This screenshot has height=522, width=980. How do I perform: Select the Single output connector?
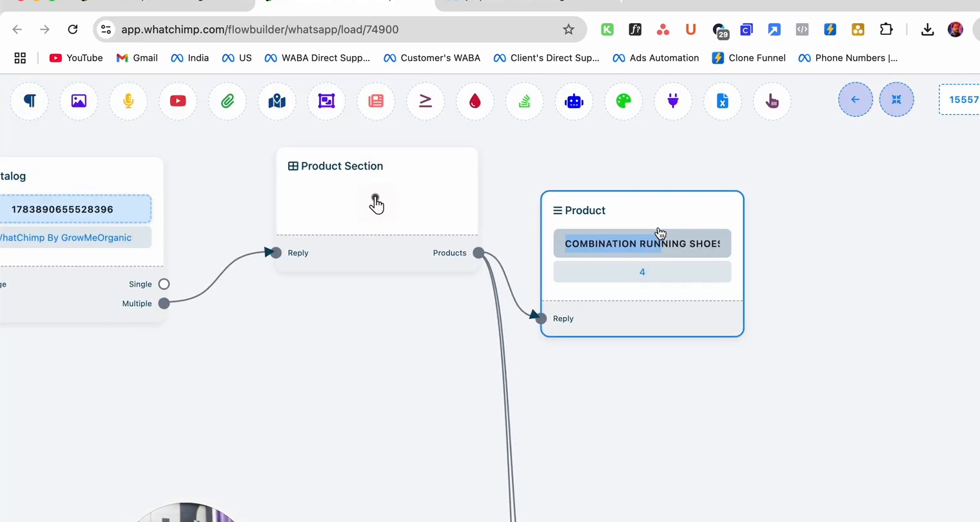(164, 284)
